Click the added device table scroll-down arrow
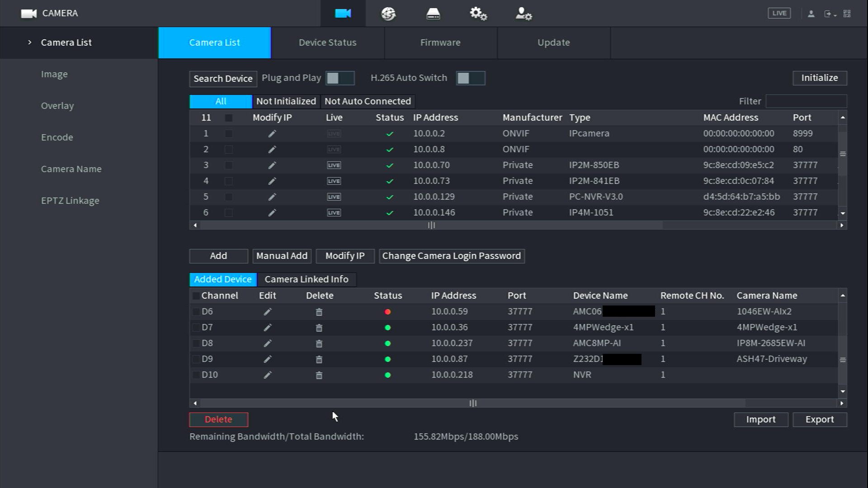The image size is (868, 488). (843, 391)
